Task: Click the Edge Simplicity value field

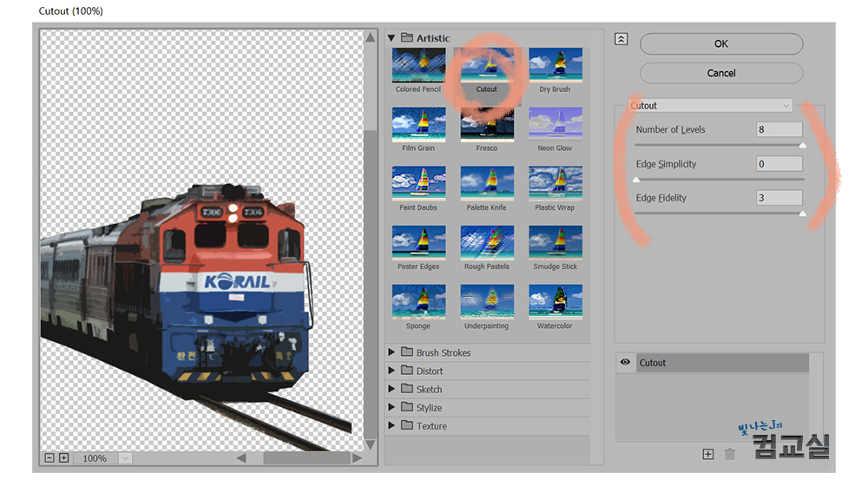Action: coord(779,164)
